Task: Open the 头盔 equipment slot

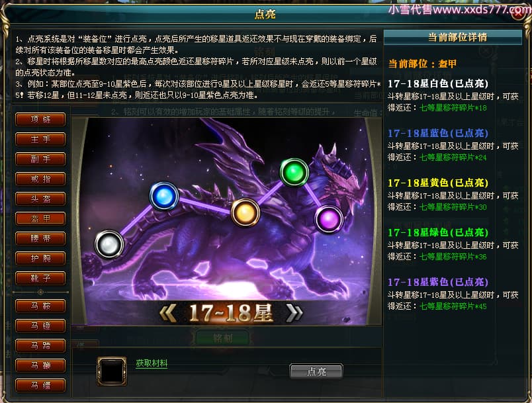Action: coord(40,199)
